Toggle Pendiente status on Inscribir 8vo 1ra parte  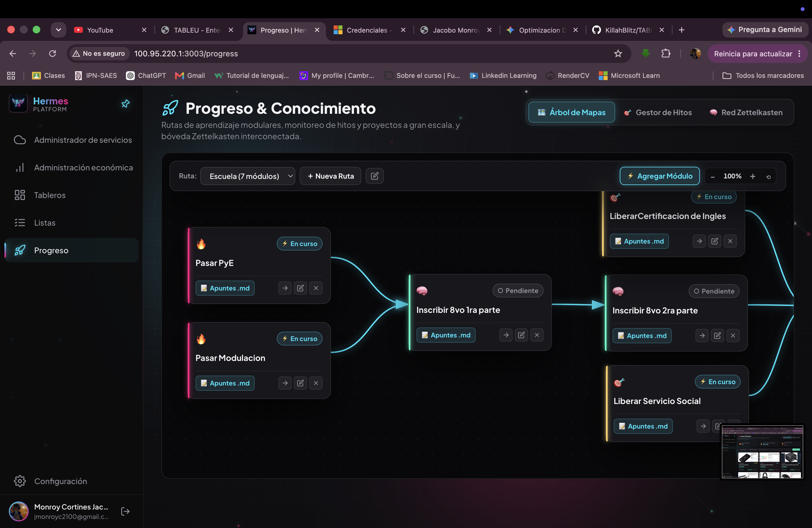(518, 291)
